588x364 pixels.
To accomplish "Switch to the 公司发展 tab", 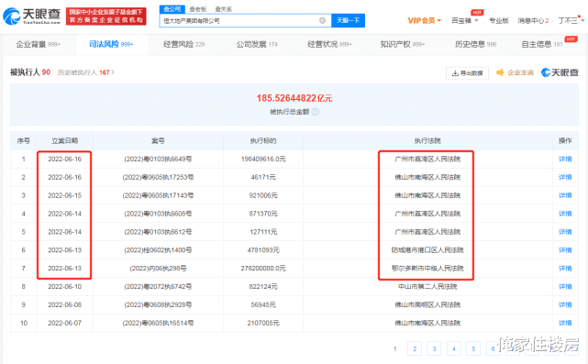I will tap(257, 44).
